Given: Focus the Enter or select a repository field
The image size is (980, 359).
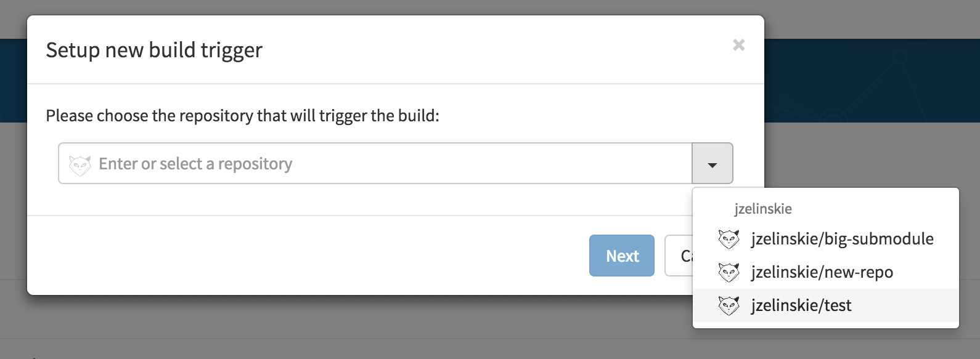Looking at the screenshot, I should pos(375,163).
